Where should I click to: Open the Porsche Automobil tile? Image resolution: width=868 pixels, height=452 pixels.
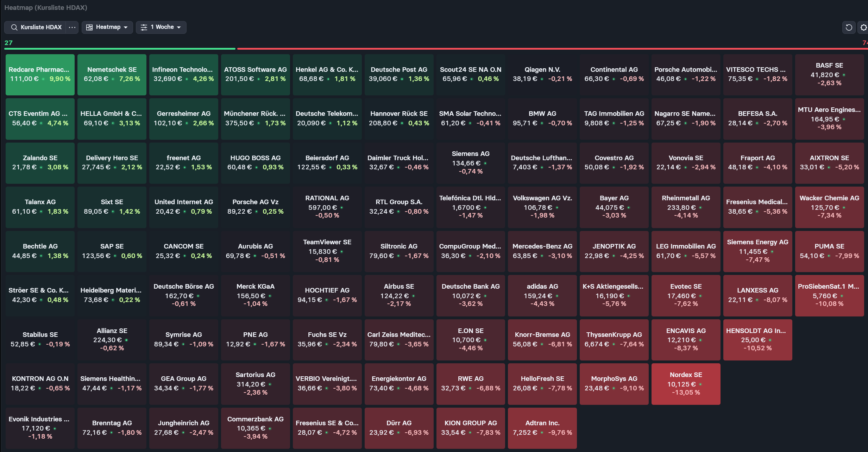(x=686, y=75)
